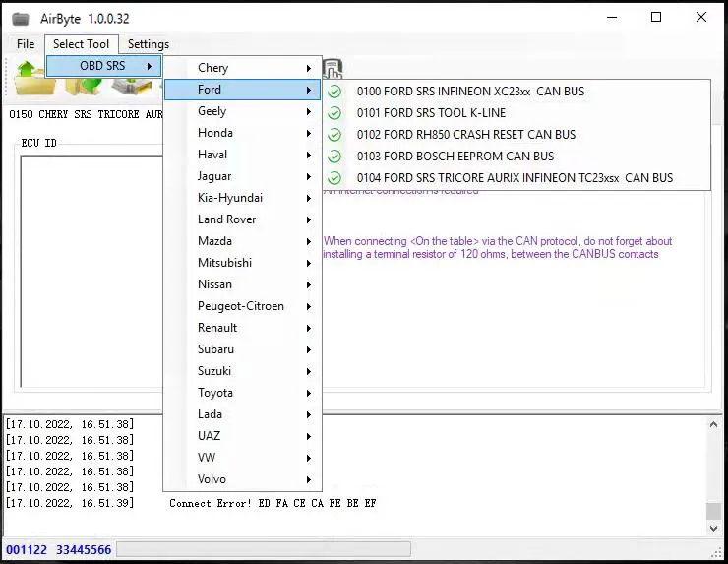Click the green check icon beside 0100 FORD SRS INFINEON
Image resolution: width=728 pixels, height=564 pixels.
pos(334,92)
